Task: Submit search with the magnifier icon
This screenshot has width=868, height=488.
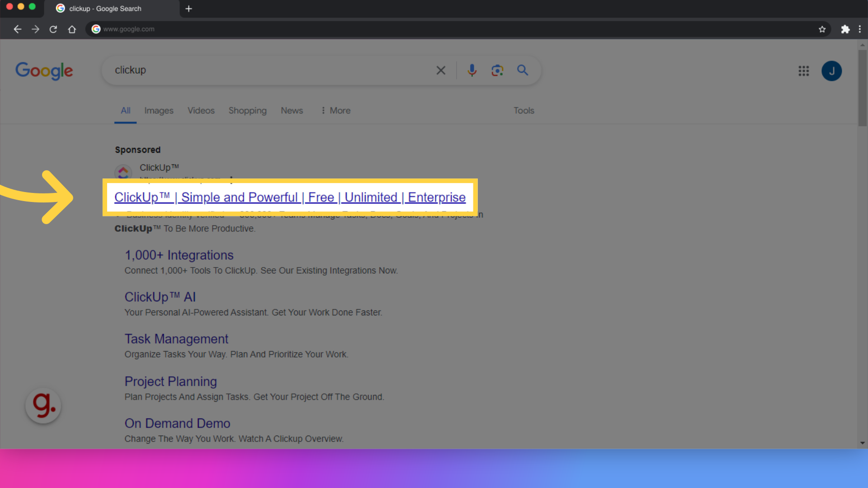Action: (523, 70)
